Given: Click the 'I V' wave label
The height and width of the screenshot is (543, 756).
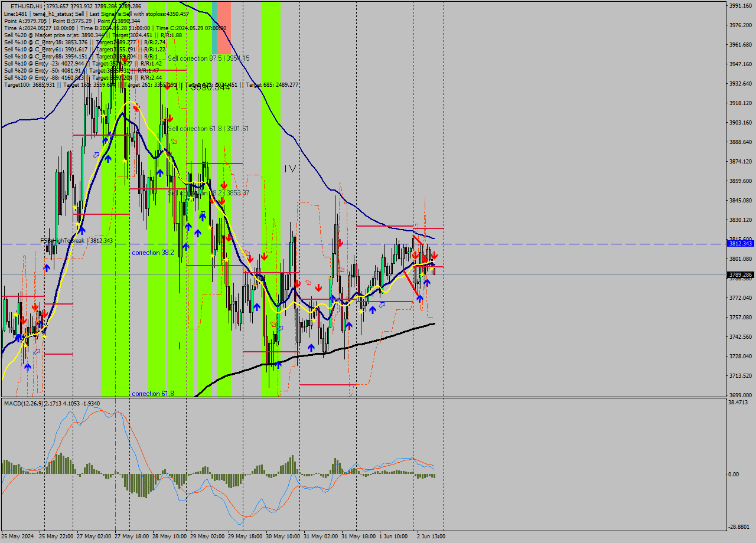Looking at the screenshot, I should click(x=290, y=169).
